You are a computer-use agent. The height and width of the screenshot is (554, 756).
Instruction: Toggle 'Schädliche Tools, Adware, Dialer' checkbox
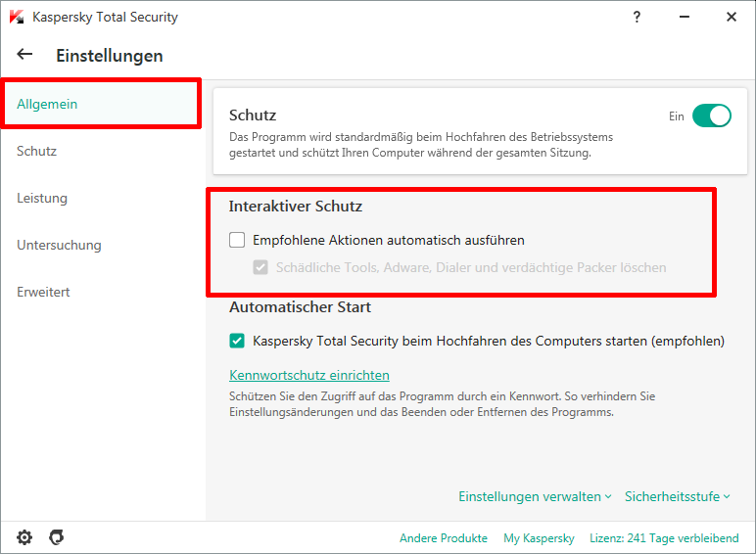[x=260, y=267]
